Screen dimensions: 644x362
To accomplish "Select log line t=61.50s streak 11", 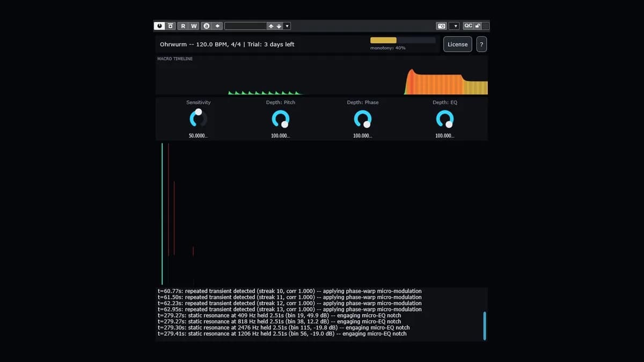I will (290, 297).
